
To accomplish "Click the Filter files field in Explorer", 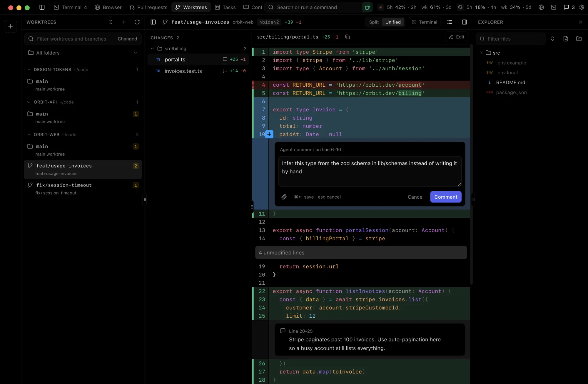I will tap(511, 39).
